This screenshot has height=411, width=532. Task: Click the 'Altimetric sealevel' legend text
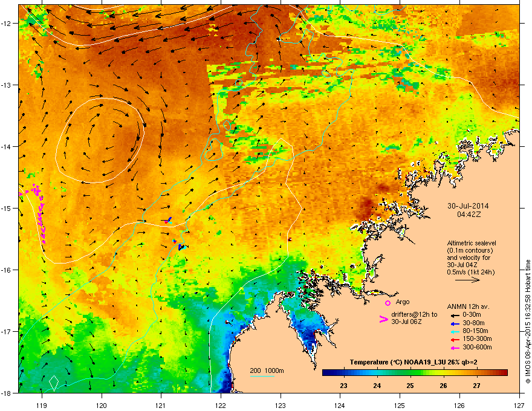tap(472, 243)
